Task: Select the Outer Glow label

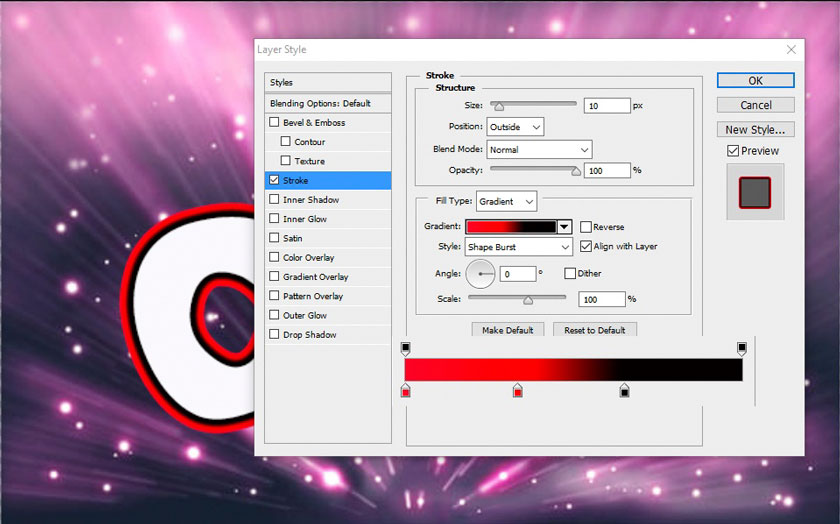Action: (305, 316)
